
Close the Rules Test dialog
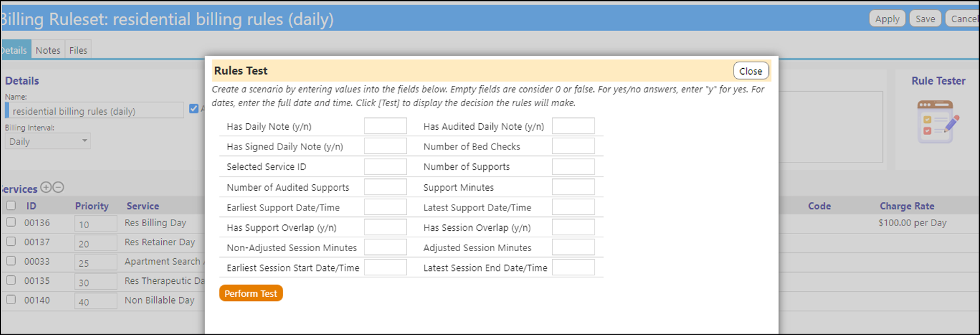coord(751,71)
